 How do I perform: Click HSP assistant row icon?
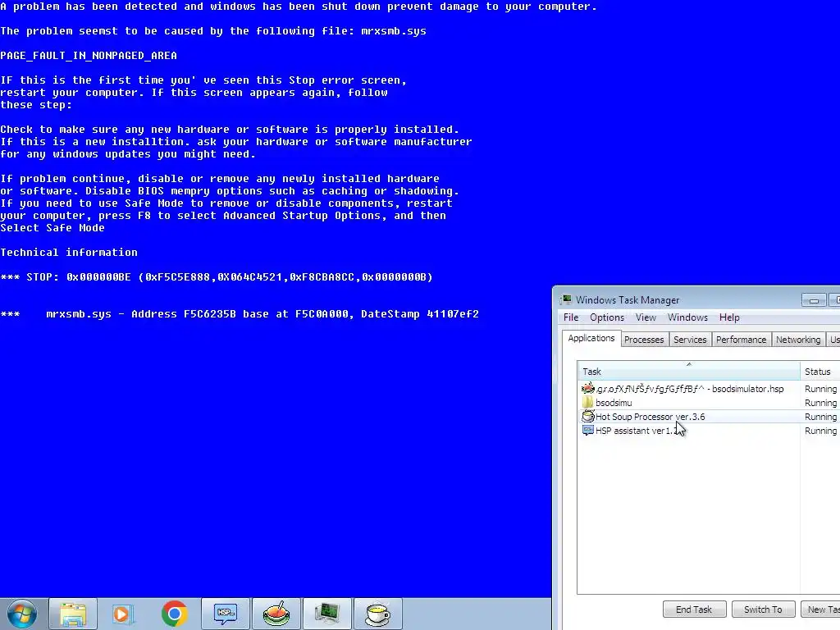pos(588,430)
